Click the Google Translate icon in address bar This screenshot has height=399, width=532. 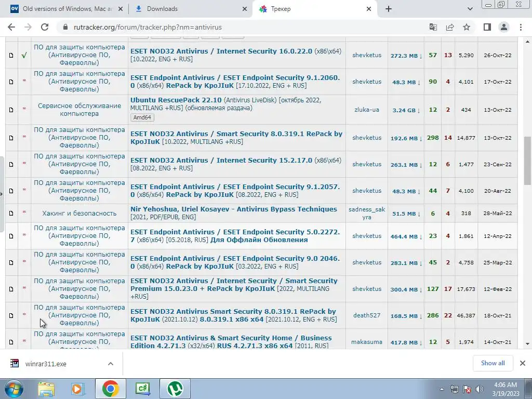click(433, 27)
